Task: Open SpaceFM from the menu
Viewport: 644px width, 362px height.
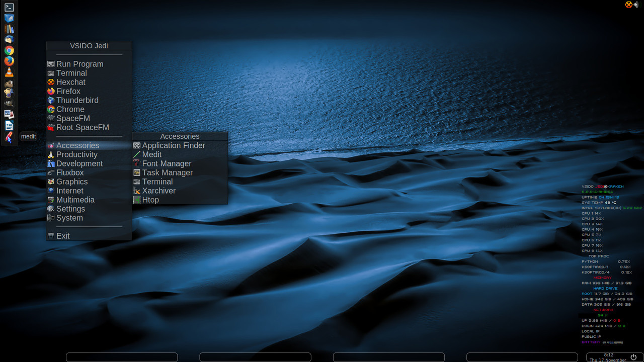Action: pyautogui.click(x=89, y=118)
